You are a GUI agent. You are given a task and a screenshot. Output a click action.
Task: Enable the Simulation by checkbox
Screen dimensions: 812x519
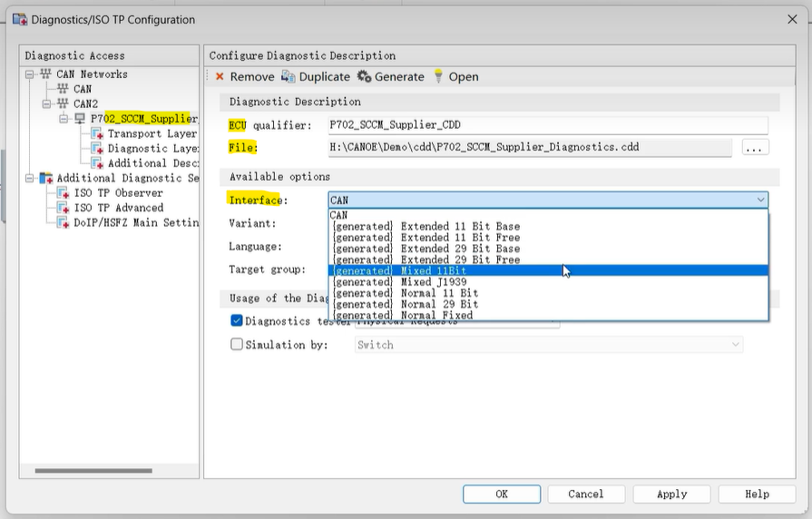[x=236, y=345]
